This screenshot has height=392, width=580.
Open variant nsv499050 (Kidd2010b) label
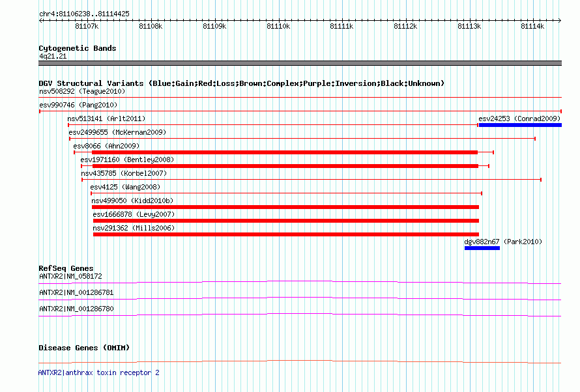132,201
